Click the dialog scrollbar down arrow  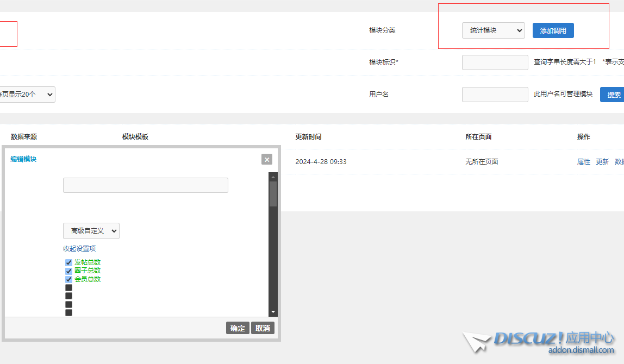tap(273, 312)
